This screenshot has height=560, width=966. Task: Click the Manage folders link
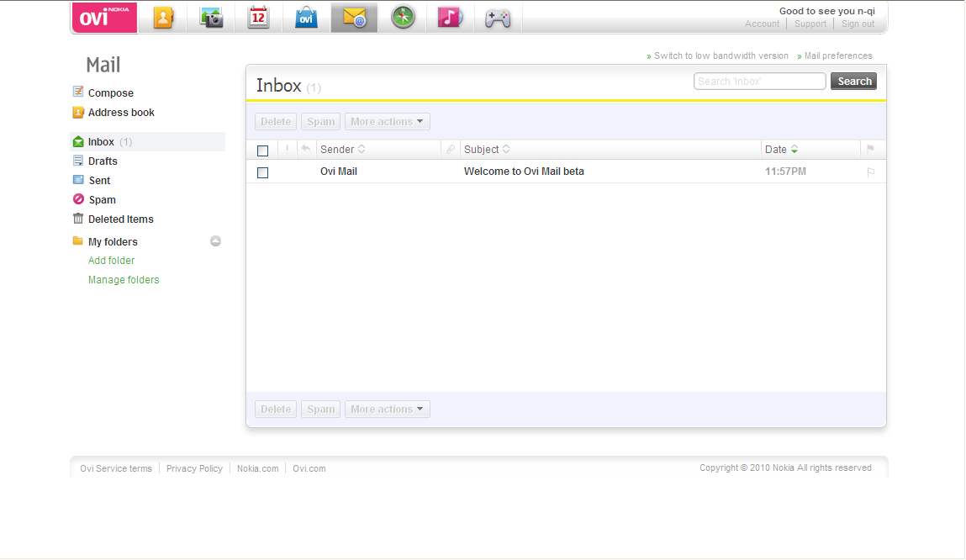tap(124, 280)
